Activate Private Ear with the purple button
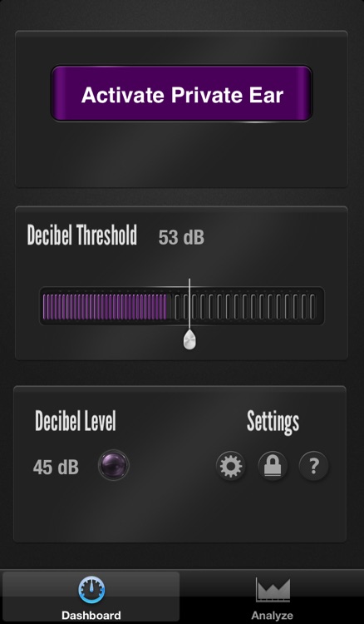The height and width of the screenshot is (624, 364). tap(182, 93)
